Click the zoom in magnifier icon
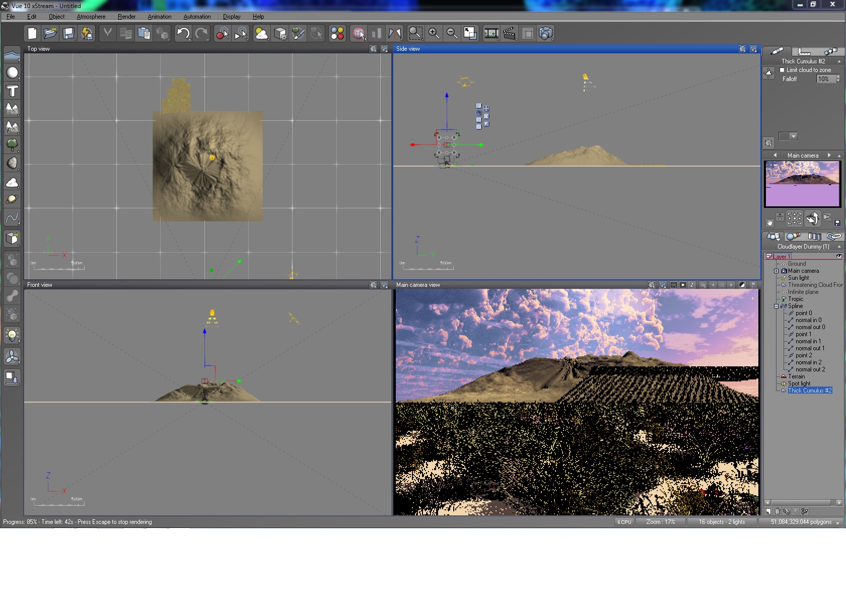 coord(434,34)
